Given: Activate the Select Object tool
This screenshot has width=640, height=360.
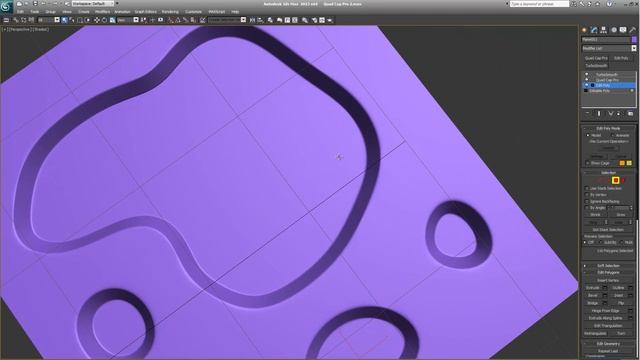Looking at the screenshot, I should click(x=64, y=20).
